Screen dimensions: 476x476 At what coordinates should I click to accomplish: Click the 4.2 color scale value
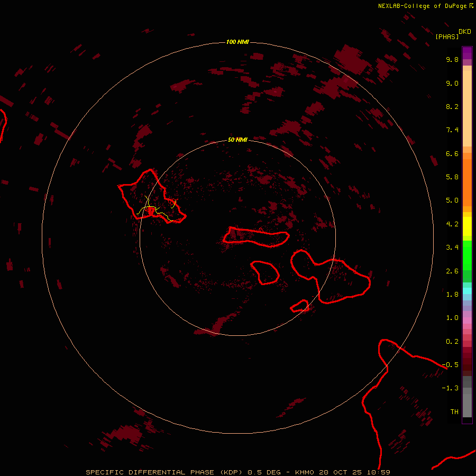pyautogui.click(x=452, y=224)
